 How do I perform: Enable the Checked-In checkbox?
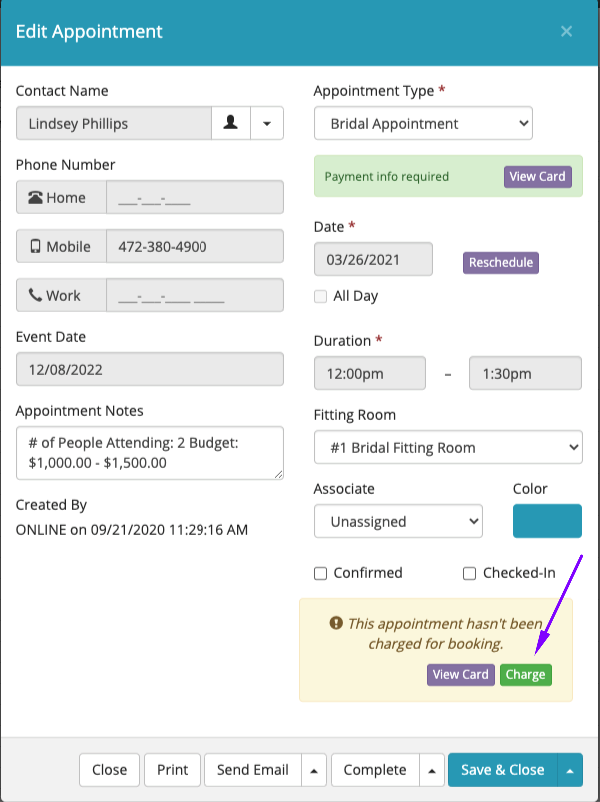(x=470, y=573)
